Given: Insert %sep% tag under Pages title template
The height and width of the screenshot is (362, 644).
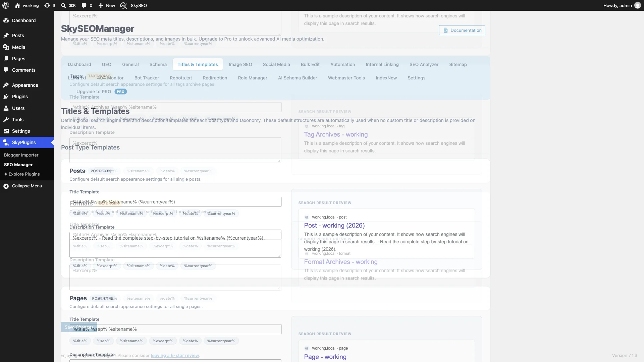Looking at the screenshot, I should tap(103, 341).
